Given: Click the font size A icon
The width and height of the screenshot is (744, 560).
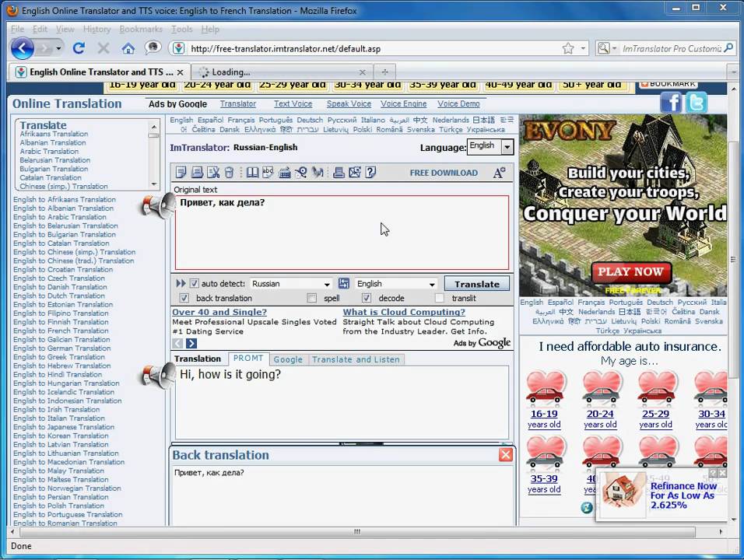Looking at the screenshot, I should pos(499,173).
